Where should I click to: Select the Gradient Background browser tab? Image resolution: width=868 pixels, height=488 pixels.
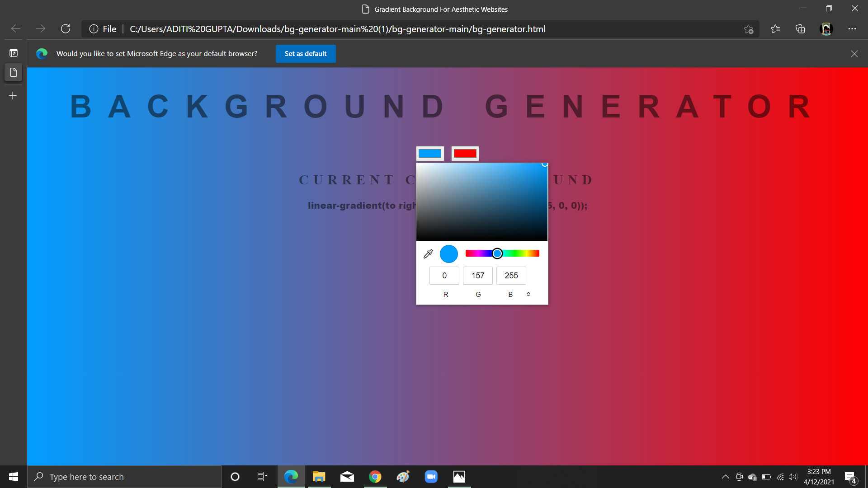click(434, 9)
